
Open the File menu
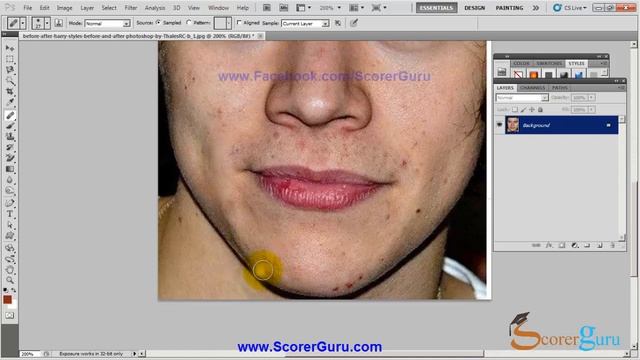coord(27,8)
